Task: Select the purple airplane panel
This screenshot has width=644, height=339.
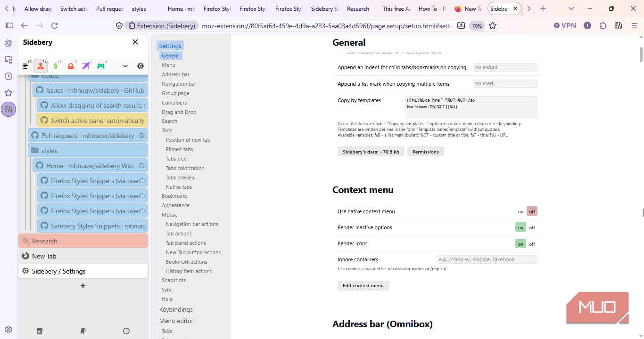Action: coord(86,66)
